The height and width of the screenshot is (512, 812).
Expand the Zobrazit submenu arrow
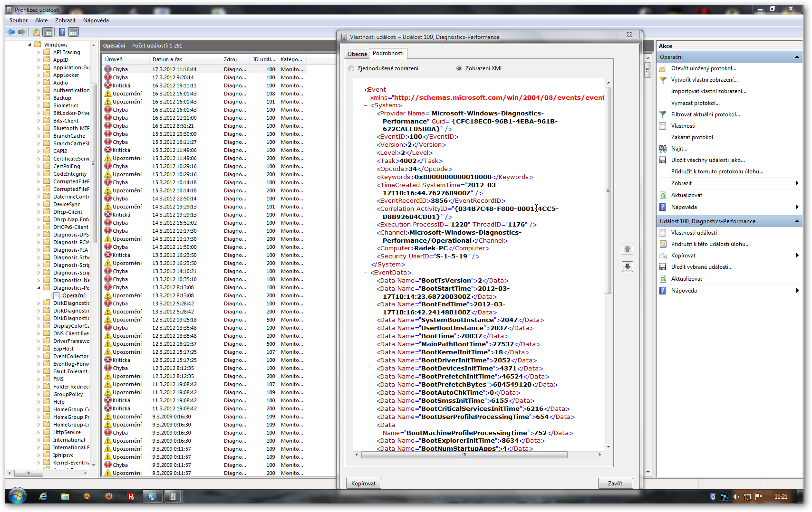click(797, 183)
